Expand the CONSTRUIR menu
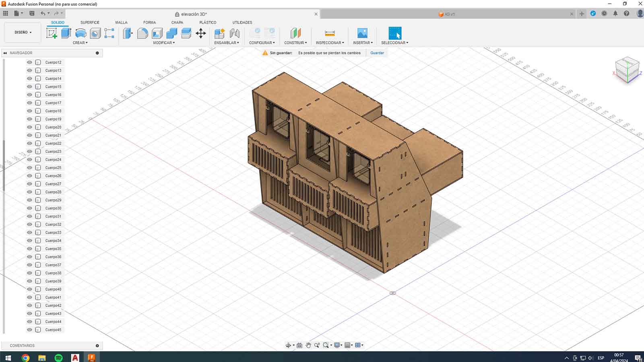Viewport: 644px width, 362px height. click(x=295, y=43)
